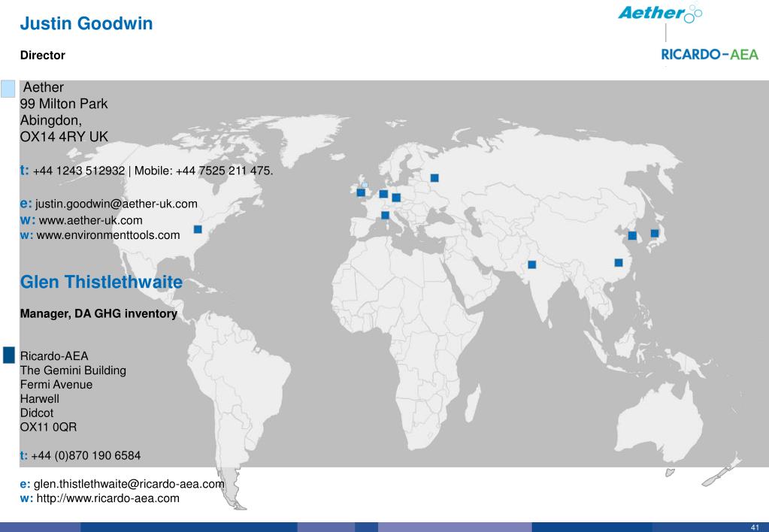The image size is (769, 532).
Task: Click the Glen Thistlethwaite heading
Action: pos(101,282)
